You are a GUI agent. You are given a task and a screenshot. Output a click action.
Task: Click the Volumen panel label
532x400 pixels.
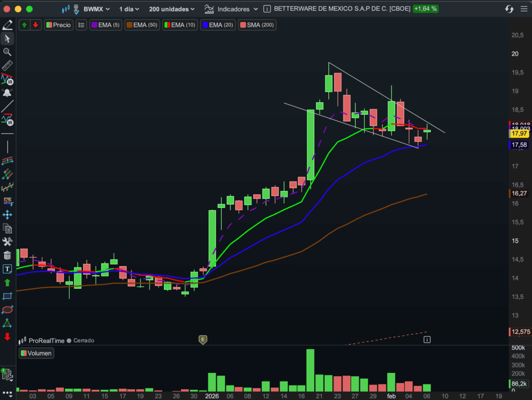[36, 353]
